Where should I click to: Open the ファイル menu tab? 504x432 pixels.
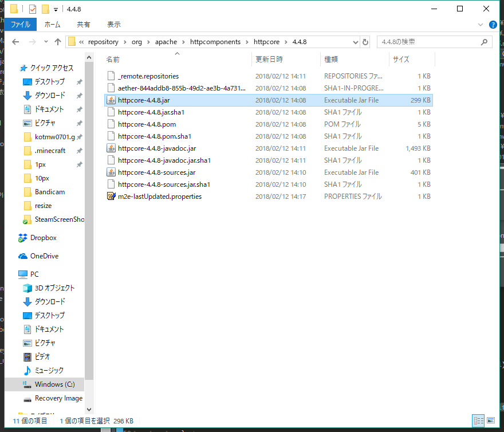pyautogui.click(x=21, y=25)
